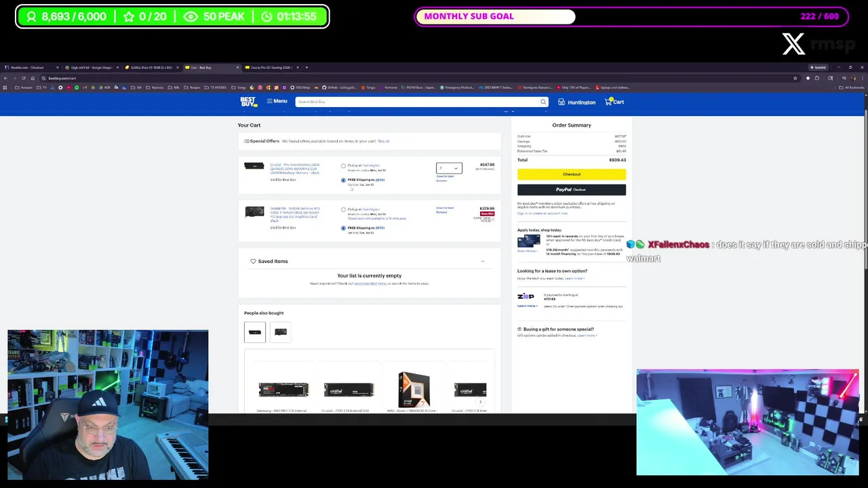868x488 pixels.
Task: Switch to 32gb ddr5 kit Google Shopping tab
Action: pos(90,68)
